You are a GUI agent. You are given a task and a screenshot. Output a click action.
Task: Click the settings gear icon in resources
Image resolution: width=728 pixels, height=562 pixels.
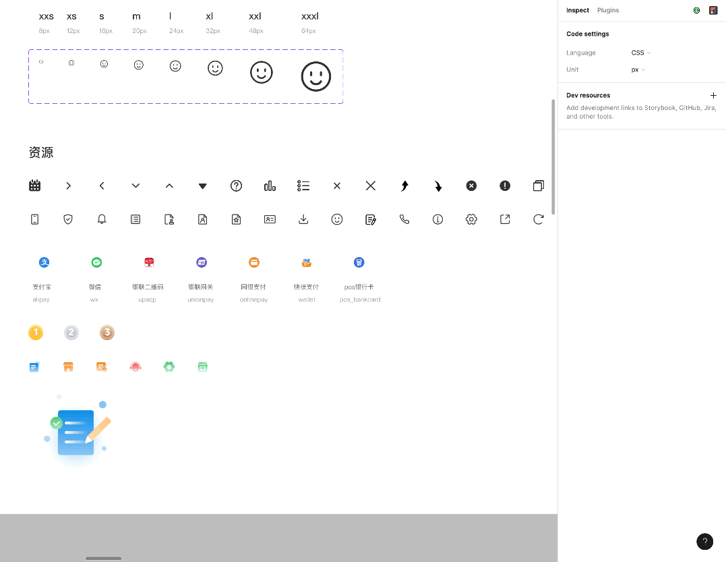tap(471, 219)
